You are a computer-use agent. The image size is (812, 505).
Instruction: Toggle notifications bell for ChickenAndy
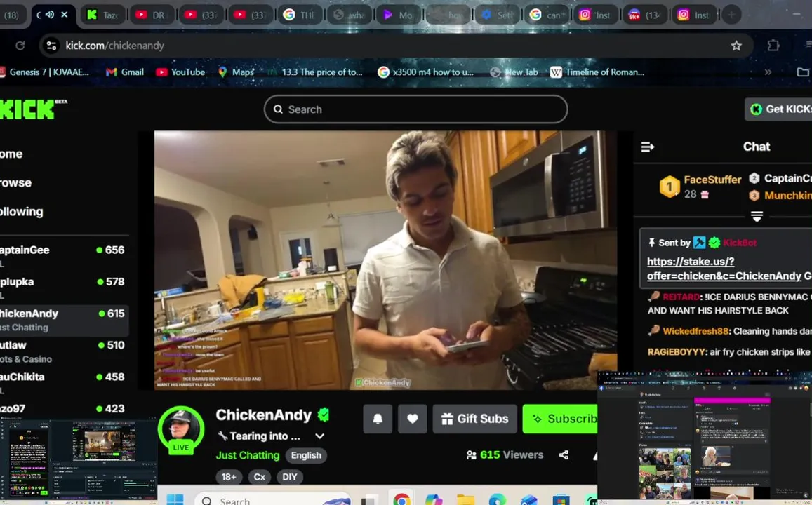378,419
